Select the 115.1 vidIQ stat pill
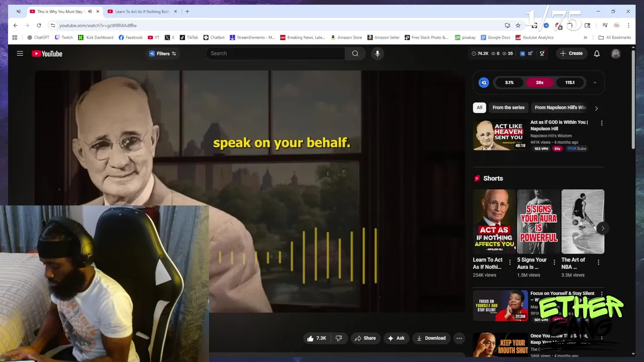Screen dimensions: 644x362 (x=570, y=82)
